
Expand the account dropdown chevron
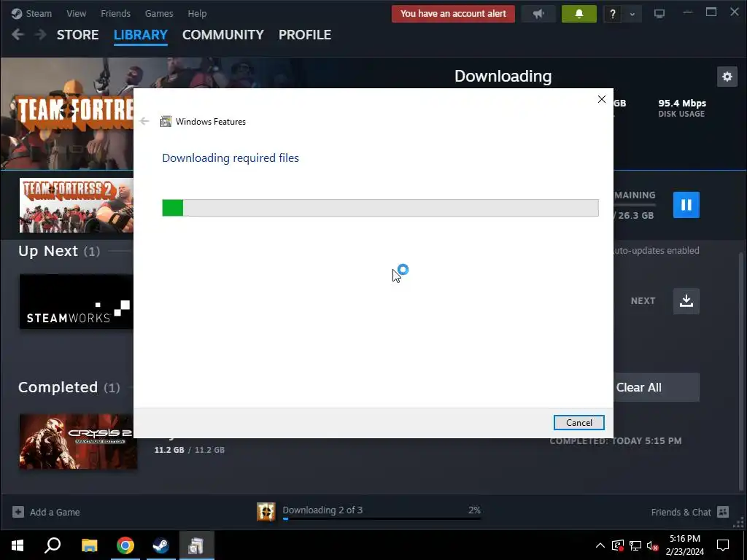pyautogui.click(x=632, y=15)
